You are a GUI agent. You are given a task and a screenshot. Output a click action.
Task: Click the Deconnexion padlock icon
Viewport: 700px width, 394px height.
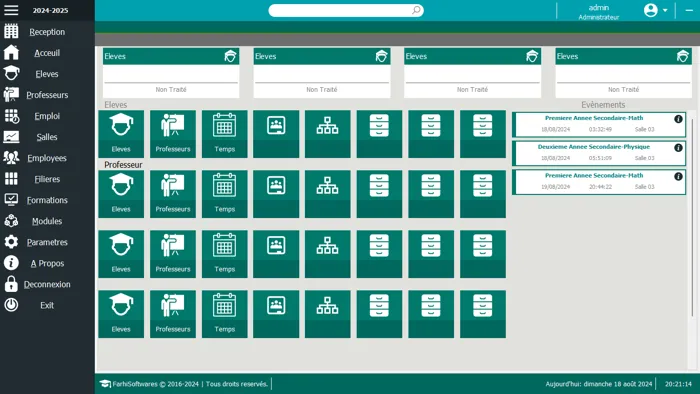pos(11,284)
